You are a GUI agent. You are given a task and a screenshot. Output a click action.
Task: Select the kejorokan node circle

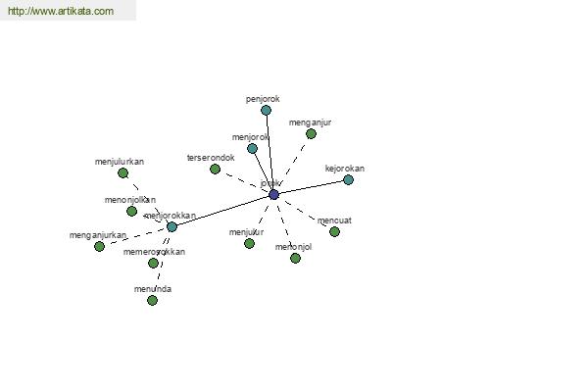(x=348, y=179)
